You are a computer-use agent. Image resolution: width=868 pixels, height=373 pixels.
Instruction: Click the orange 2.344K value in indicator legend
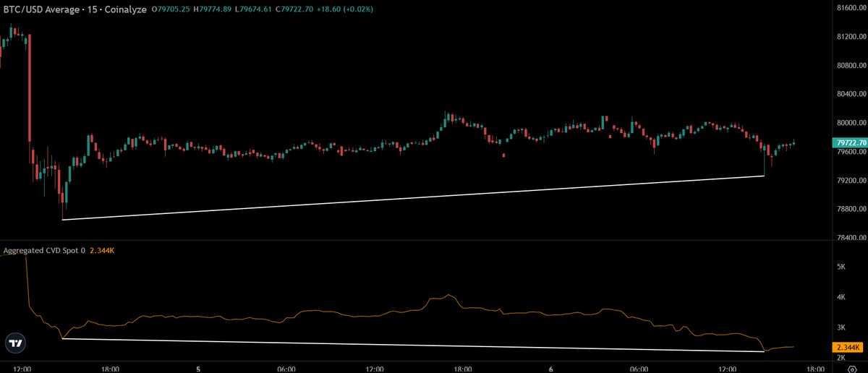tap(102, 250)
